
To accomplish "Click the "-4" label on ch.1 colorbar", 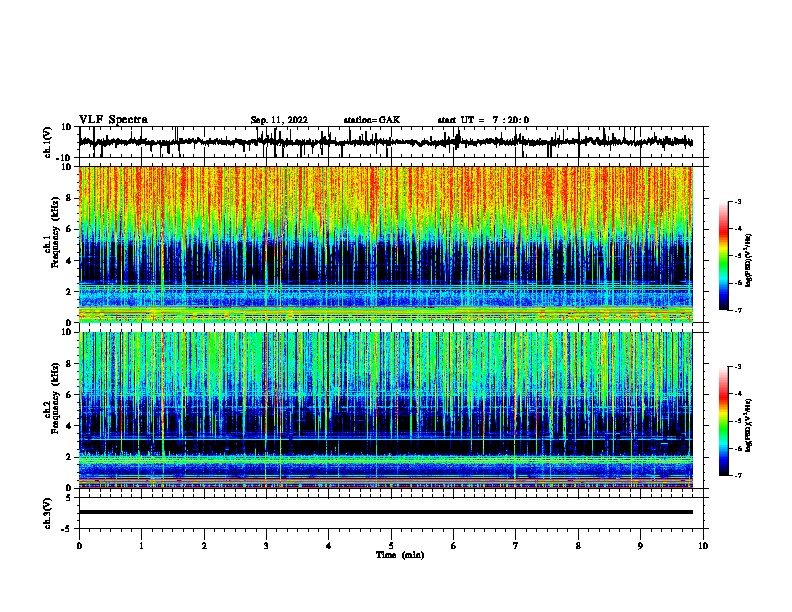I will tap(738, 229).
